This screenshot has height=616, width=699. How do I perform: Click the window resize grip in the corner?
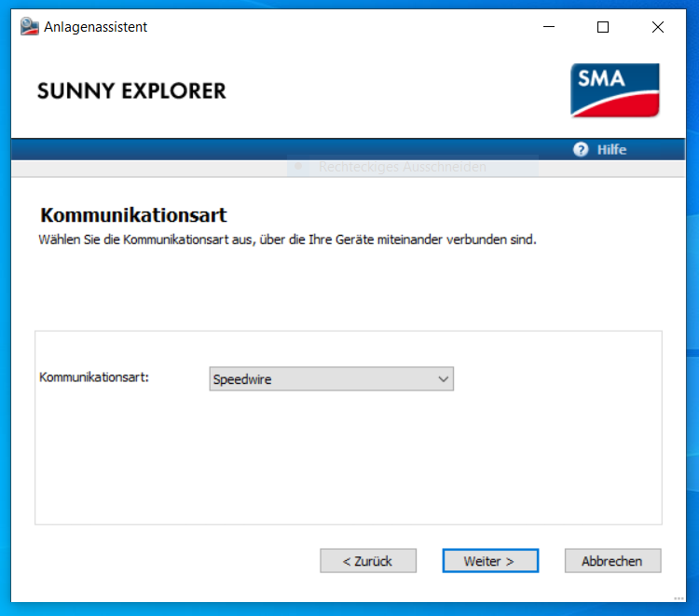678,598
